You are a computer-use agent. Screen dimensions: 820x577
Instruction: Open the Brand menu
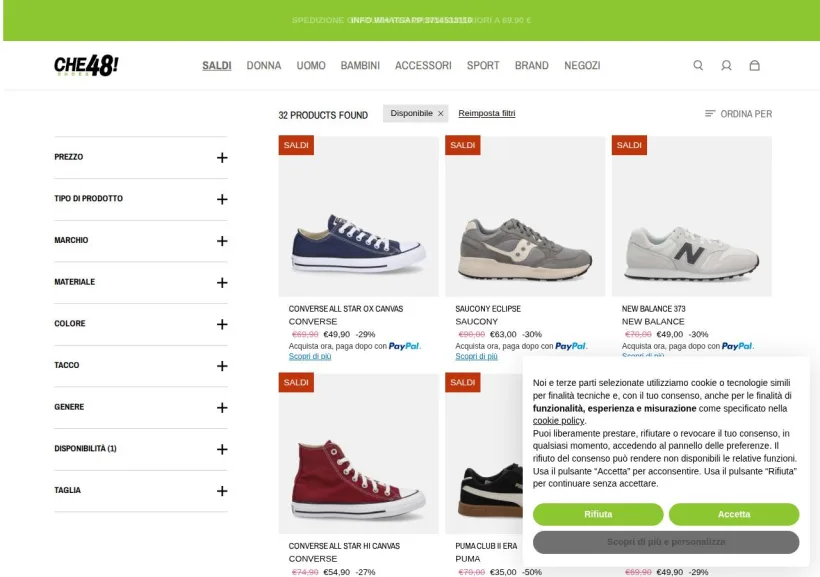(x=531, y=65)
